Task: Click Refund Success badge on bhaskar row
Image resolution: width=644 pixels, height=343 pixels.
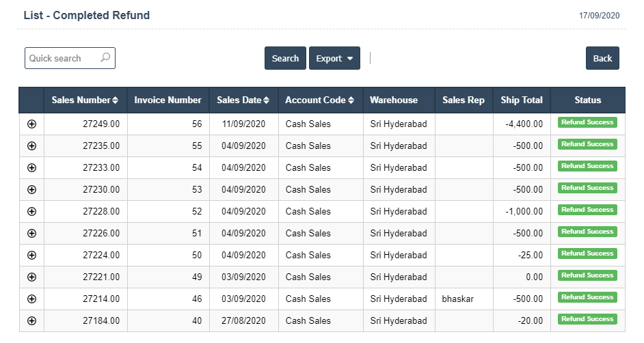Action: pos(587,297)
